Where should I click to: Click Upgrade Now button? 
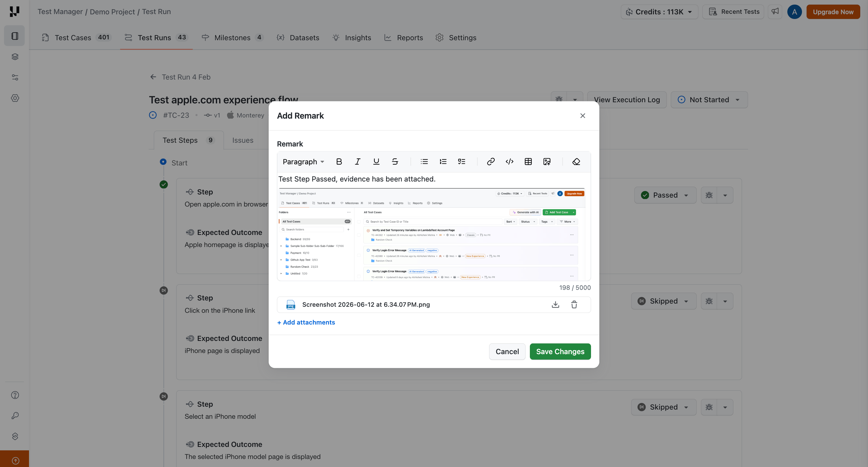click(x=833, y=12)
